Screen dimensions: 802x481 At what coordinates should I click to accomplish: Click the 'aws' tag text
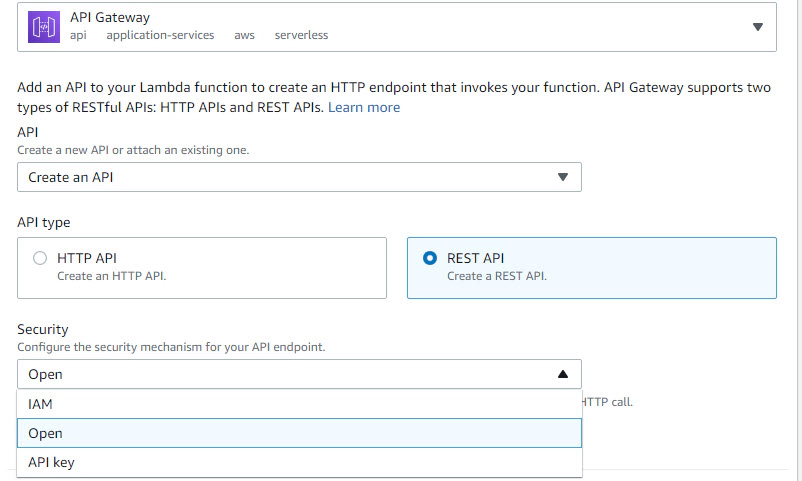point(244,35)
